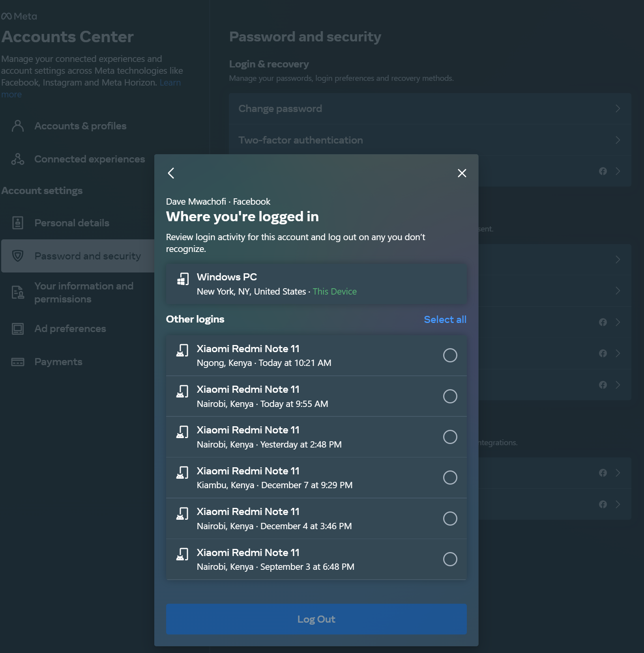Click Select all for other logins
This screenshot has height=653, width=644.
[445, 319]
